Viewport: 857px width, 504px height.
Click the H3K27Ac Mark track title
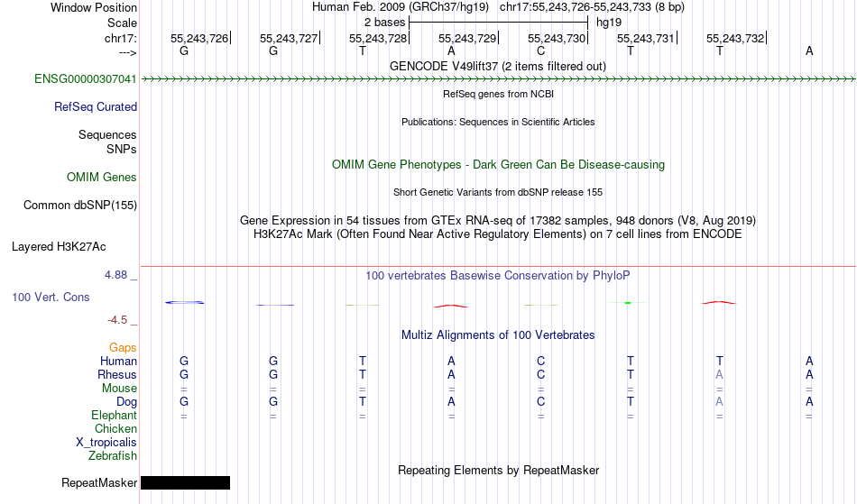[498, 234]
